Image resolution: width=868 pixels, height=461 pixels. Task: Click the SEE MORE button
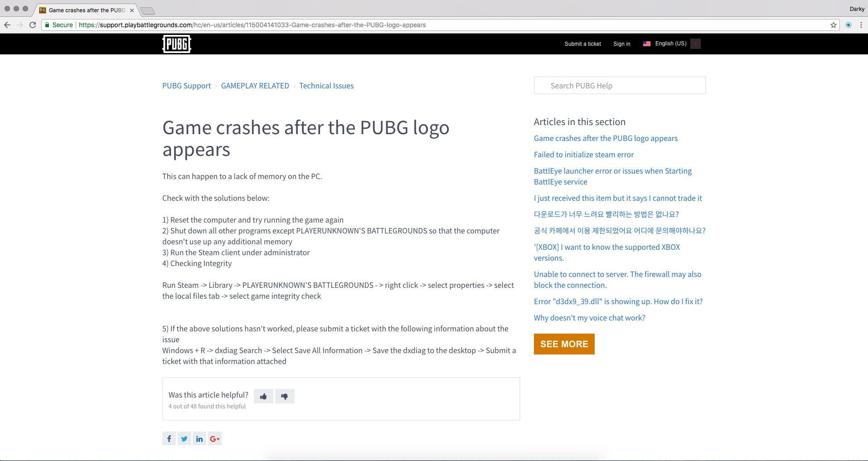click(564, 344)
